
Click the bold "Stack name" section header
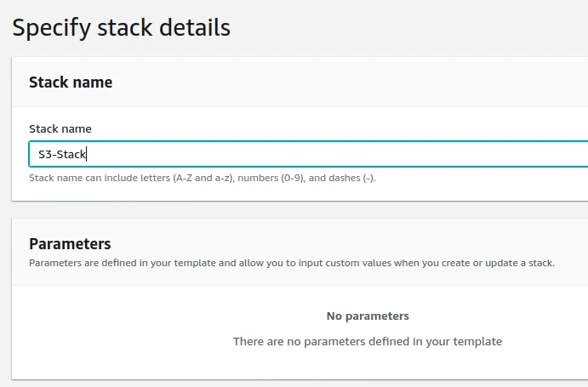click(71, 83)
